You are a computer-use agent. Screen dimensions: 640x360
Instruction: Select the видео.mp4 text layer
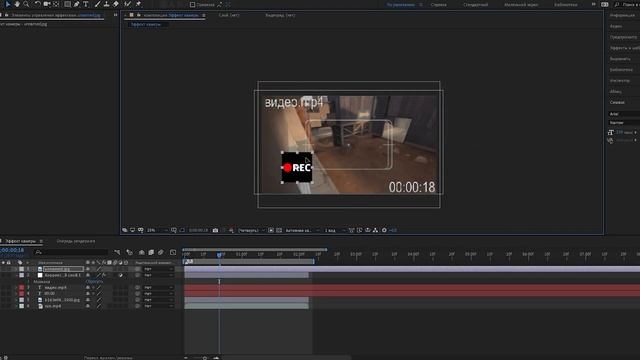[56, 287]
